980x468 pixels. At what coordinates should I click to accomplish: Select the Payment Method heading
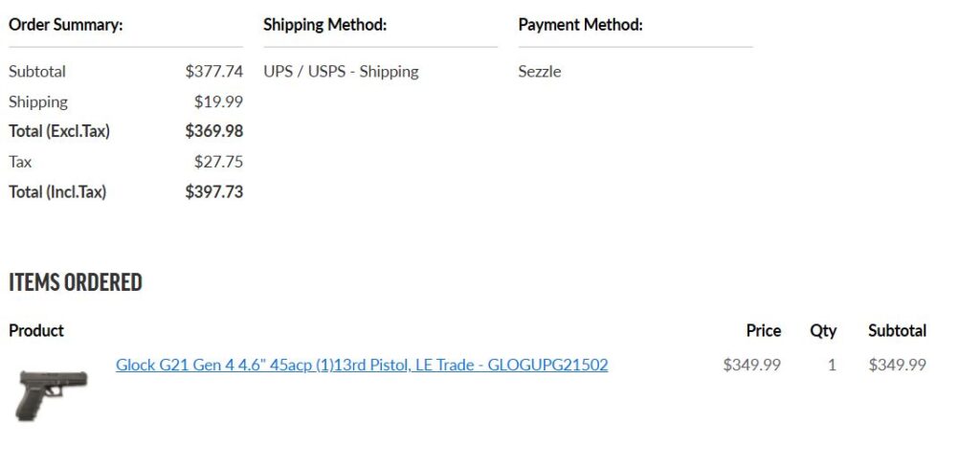[580, 25]
